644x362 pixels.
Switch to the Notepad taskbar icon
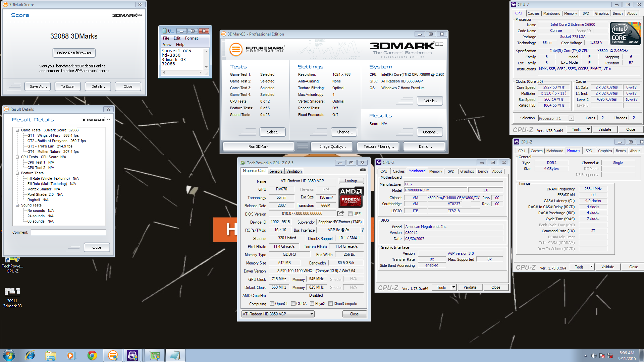click(175, 355)
